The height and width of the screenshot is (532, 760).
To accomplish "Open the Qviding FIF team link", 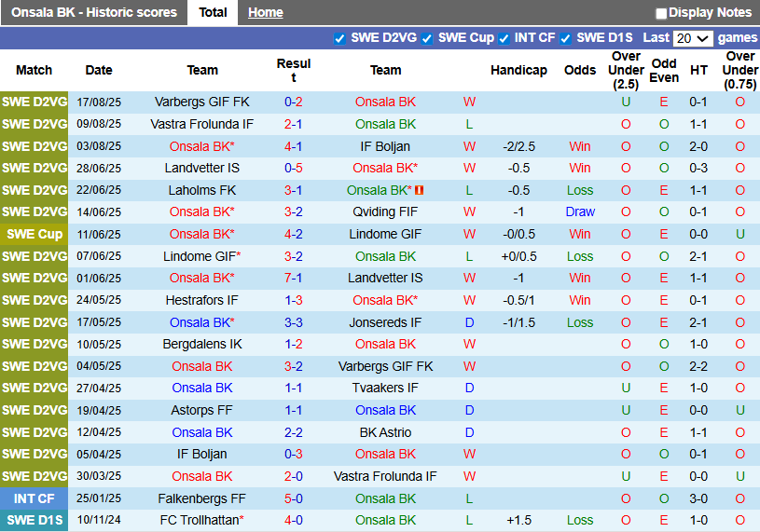I will tap(385, 212).
